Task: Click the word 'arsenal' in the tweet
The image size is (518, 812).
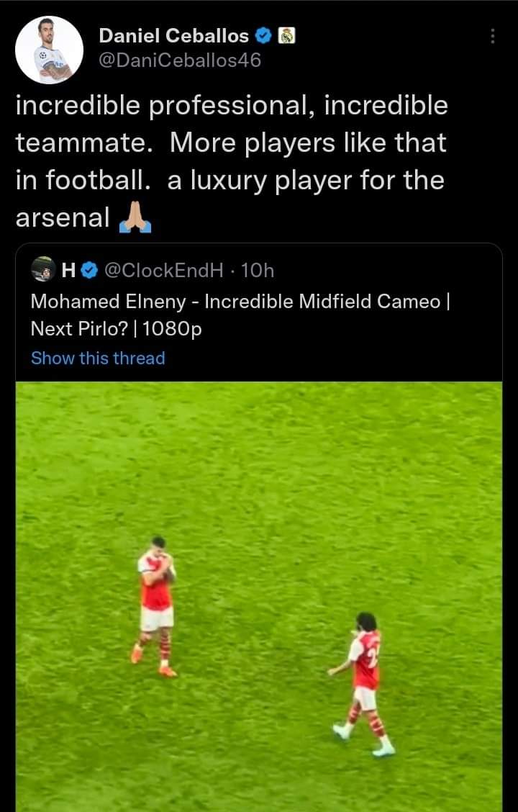Action: 63,217
